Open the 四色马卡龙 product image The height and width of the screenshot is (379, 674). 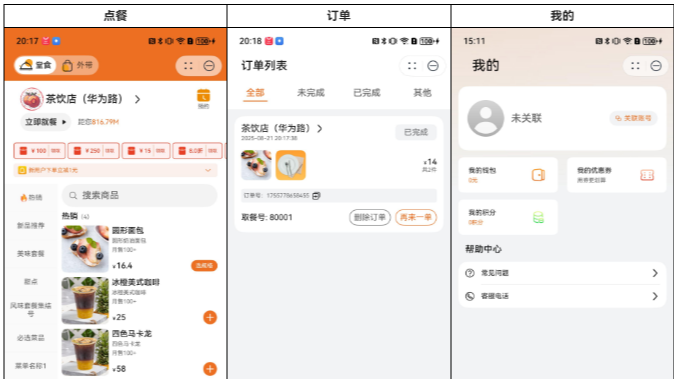(x=85, y=352)
